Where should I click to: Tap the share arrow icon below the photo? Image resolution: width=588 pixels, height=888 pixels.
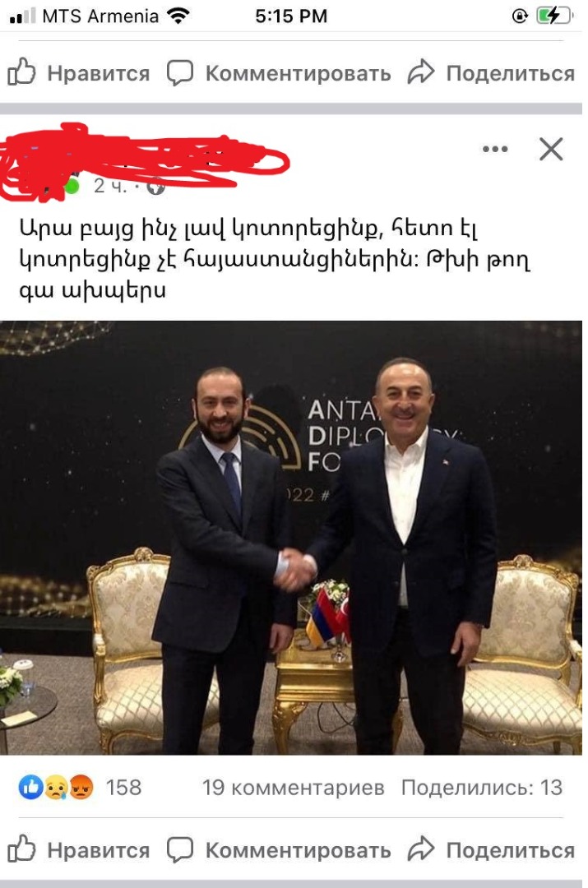click(421, 849)
